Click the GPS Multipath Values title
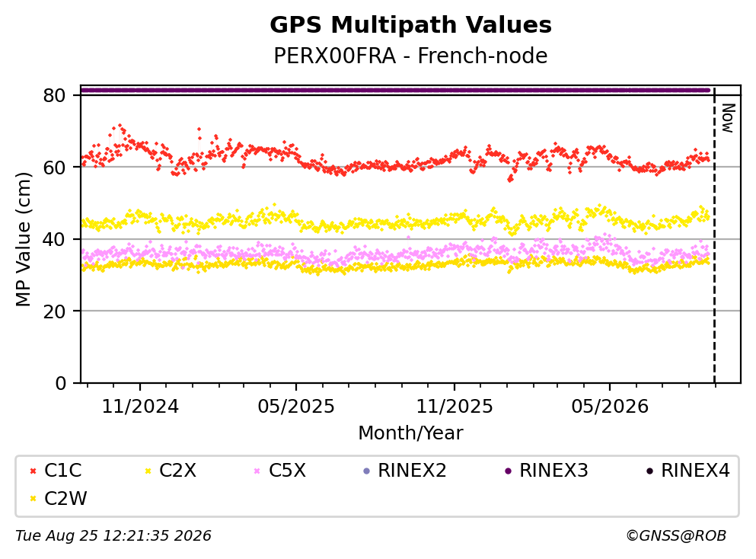The image size is (756, 559). click(x=411, y=25)
